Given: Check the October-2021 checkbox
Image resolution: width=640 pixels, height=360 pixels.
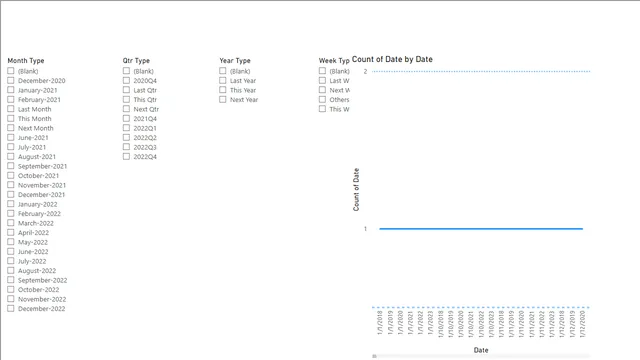Looking at the screenshot, I should tap(11, 176).
